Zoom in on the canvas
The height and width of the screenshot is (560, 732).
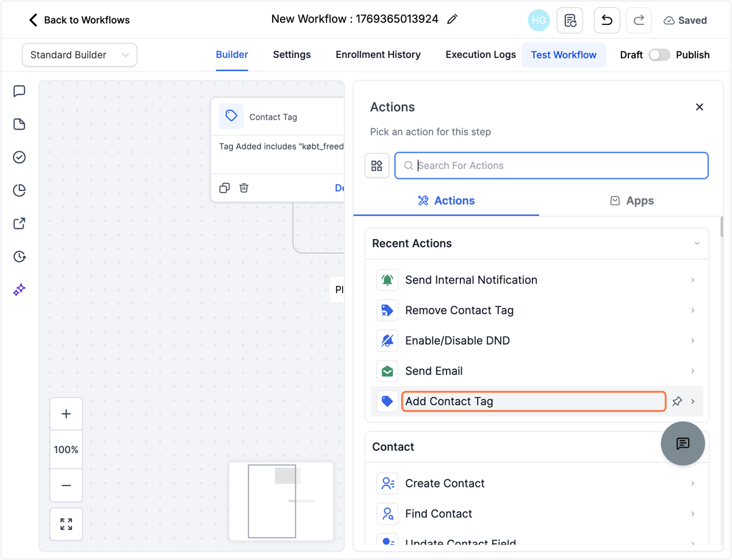click(66, 414)
